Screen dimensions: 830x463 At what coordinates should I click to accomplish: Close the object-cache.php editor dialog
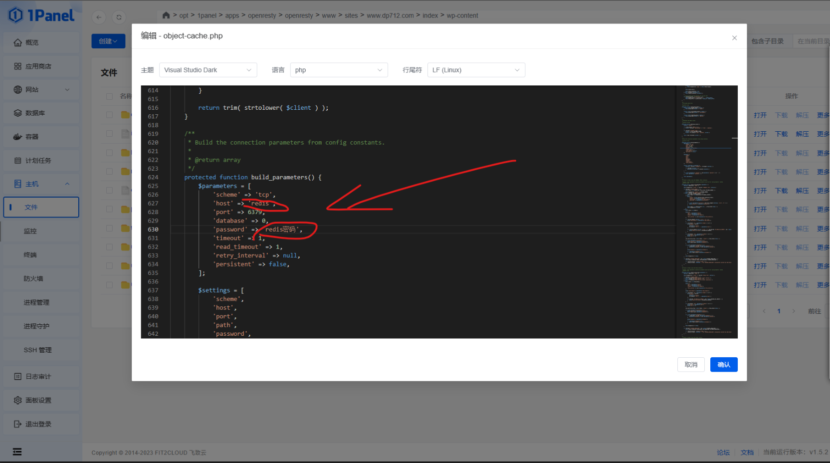733,35
